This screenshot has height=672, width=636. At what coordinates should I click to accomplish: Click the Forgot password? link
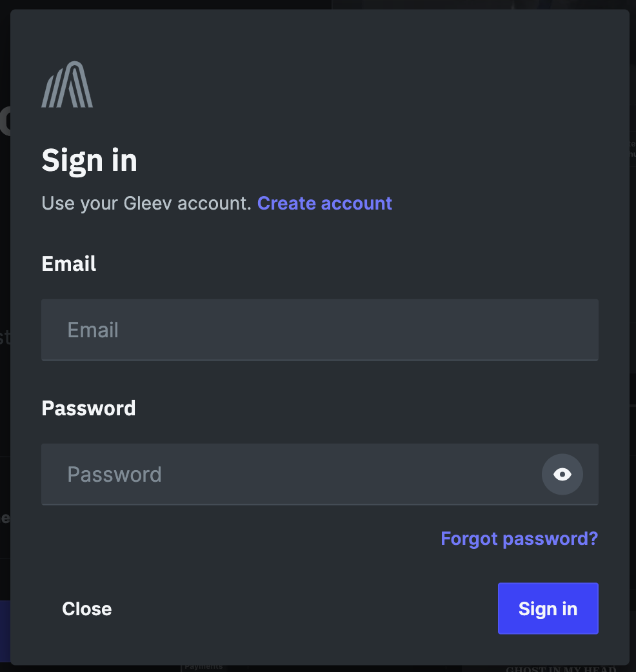point(519,539)
